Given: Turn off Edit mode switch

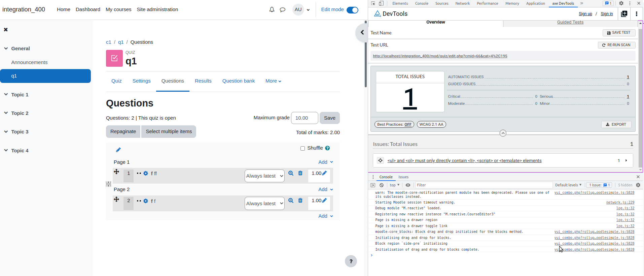Looking at the screenshot, I should point(352,10).
